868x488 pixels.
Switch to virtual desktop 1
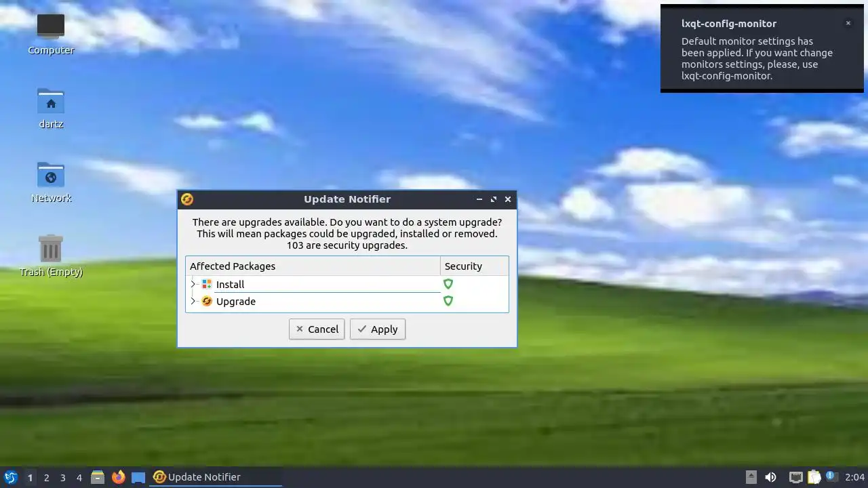[x=30, y=477]
